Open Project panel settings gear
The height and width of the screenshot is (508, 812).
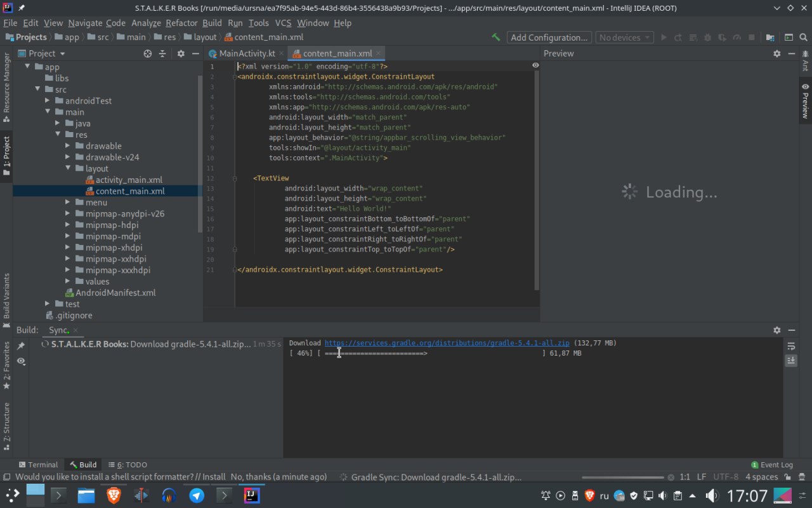tap(181, 54)
